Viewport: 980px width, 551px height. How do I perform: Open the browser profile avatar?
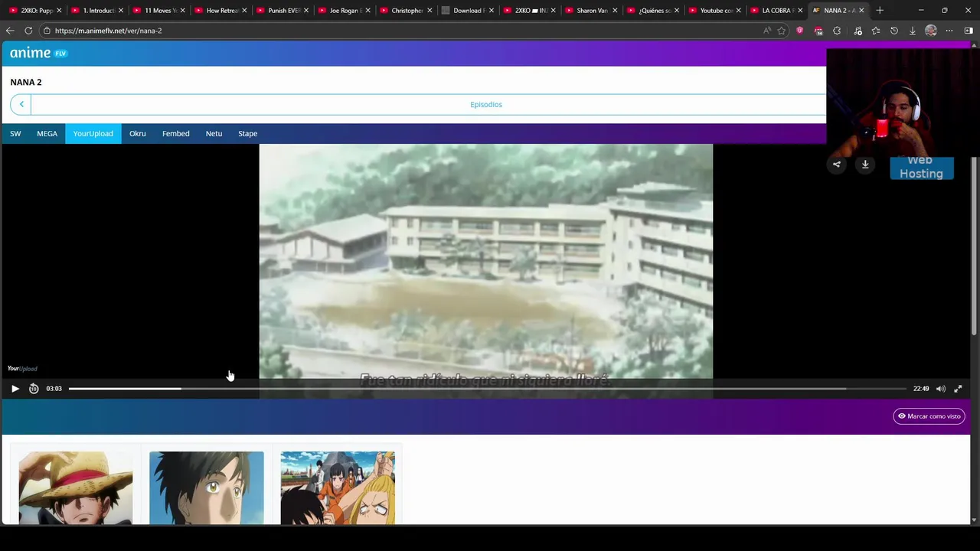[931, 31]
